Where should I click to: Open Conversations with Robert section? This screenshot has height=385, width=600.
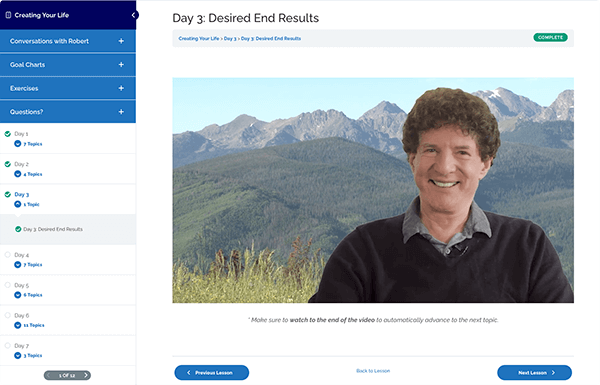(x=68, y=41)
